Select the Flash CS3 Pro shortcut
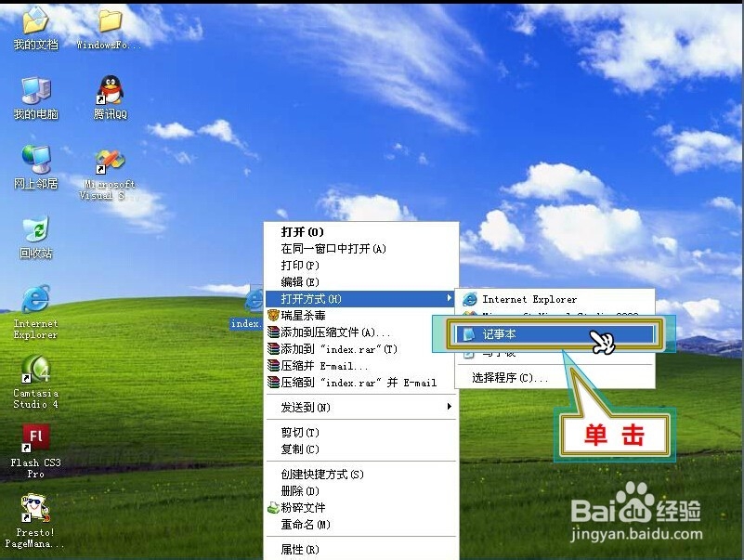Image resolution: width=744 pixels, height=560 pixels. [x=35, y=451]
